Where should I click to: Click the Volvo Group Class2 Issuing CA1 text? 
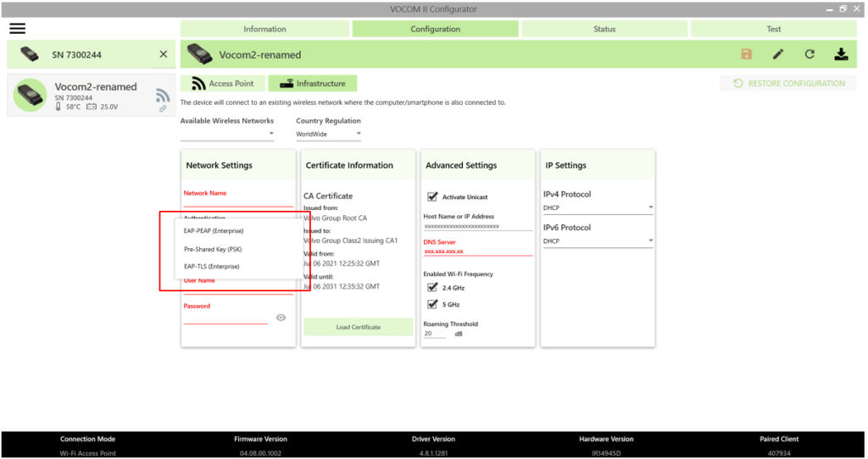click(x=350, y=241)
